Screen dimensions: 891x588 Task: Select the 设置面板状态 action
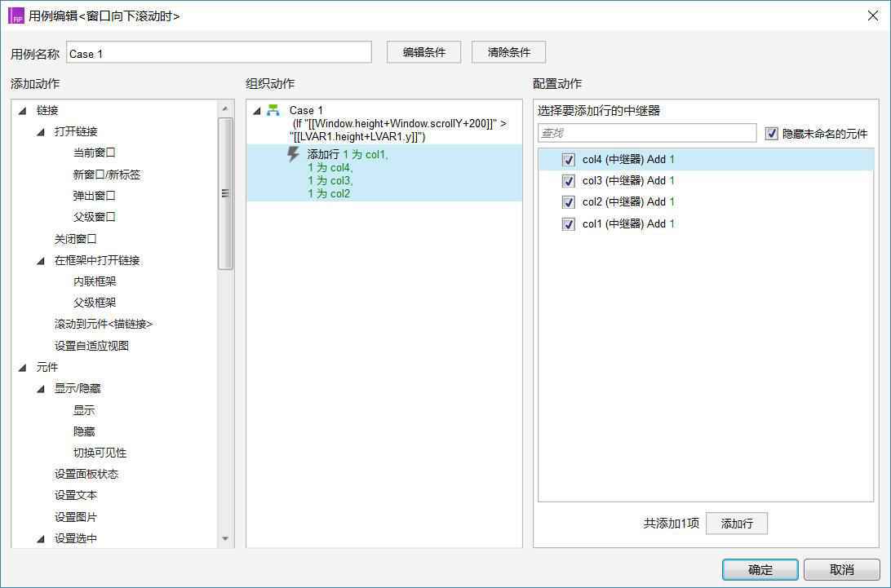[86, 475]
